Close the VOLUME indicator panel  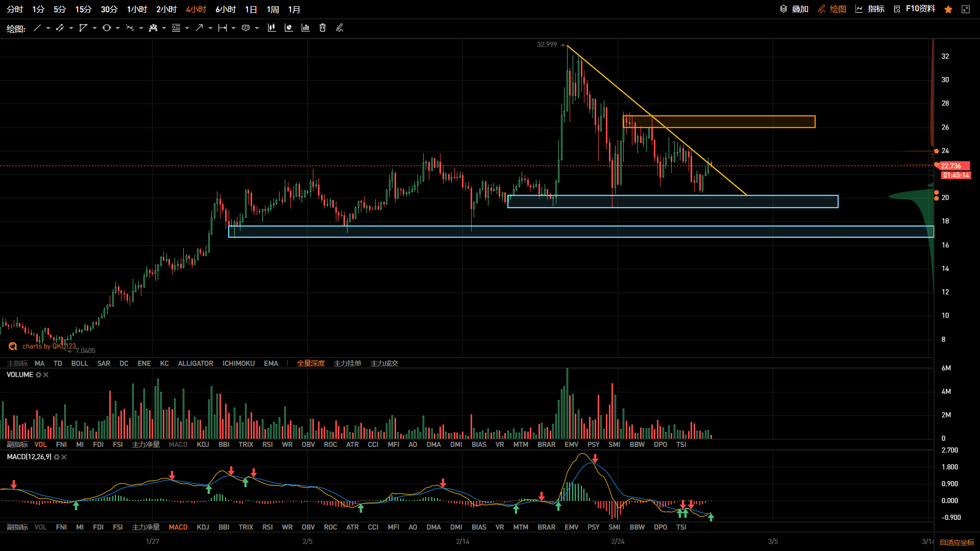(46, 375)
